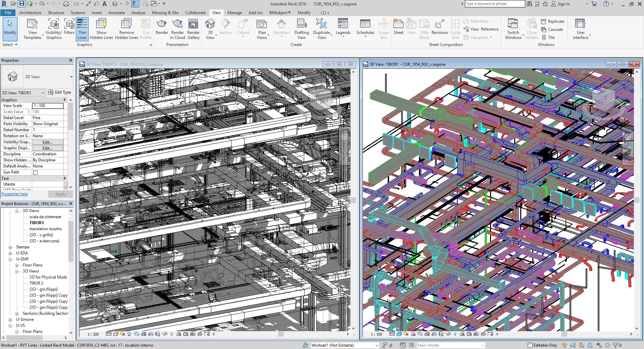
Task: Click the Save icon in quick access toolbar
Action: click(x=22, y=4)
